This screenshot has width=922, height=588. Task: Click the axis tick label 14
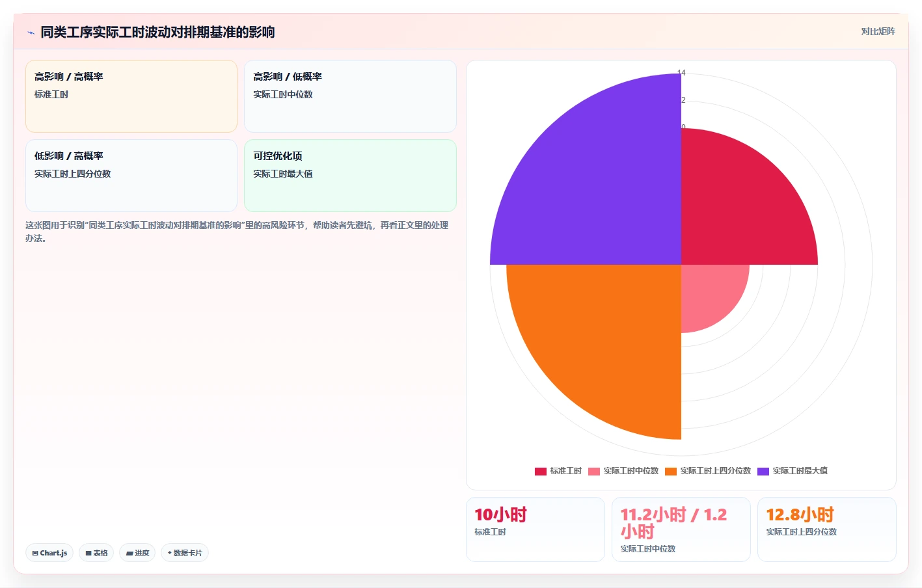[681, 73]
